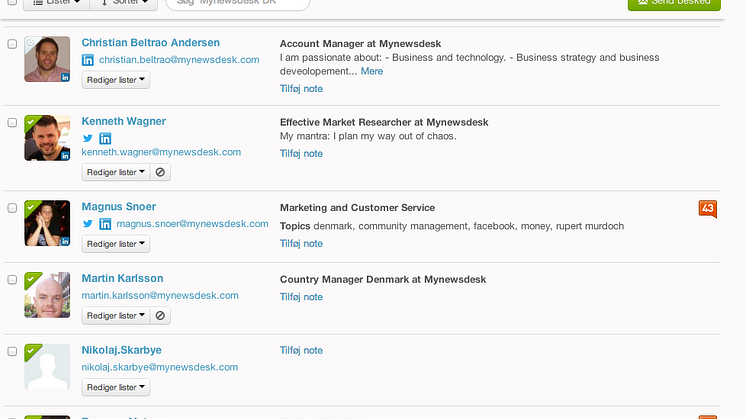Open Kenneth Wagner's LinkedIn icon

(105, 138)
